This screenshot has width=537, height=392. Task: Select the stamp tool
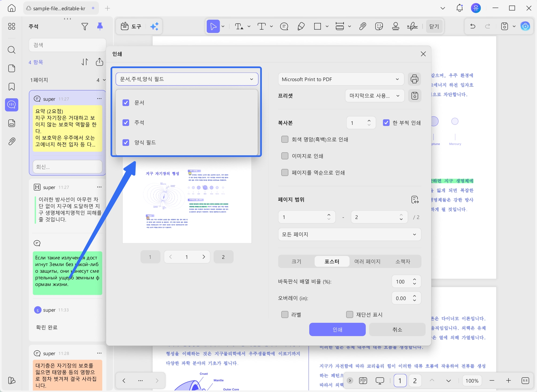pyautogui.click(x=396, y=26)
